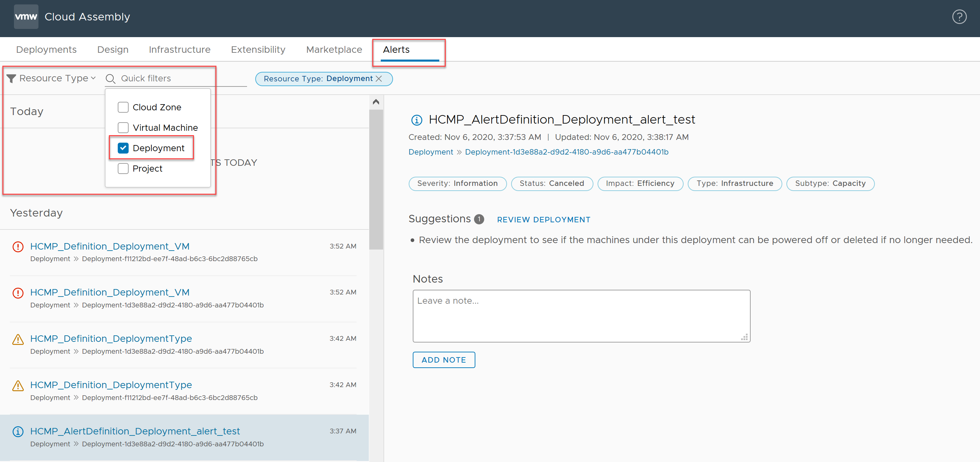Viewport: 980px width, 462px height.
Task: Toggle the Deployment checkbox on
Action: (x=122, y=147)
